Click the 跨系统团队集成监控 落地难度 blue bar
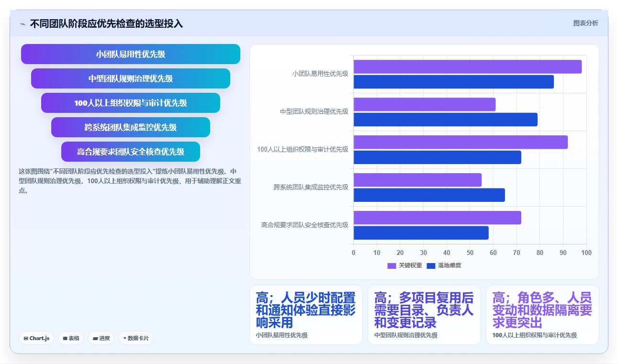This screenshot has width=618, height=364. click(x=429, y=195)
